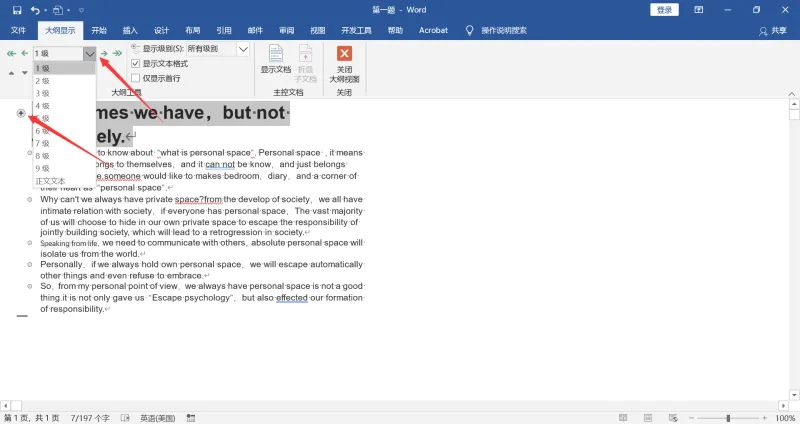Click the proofing check icon in status bar
This screenshot has width=800, height=424.
(125, 418)
